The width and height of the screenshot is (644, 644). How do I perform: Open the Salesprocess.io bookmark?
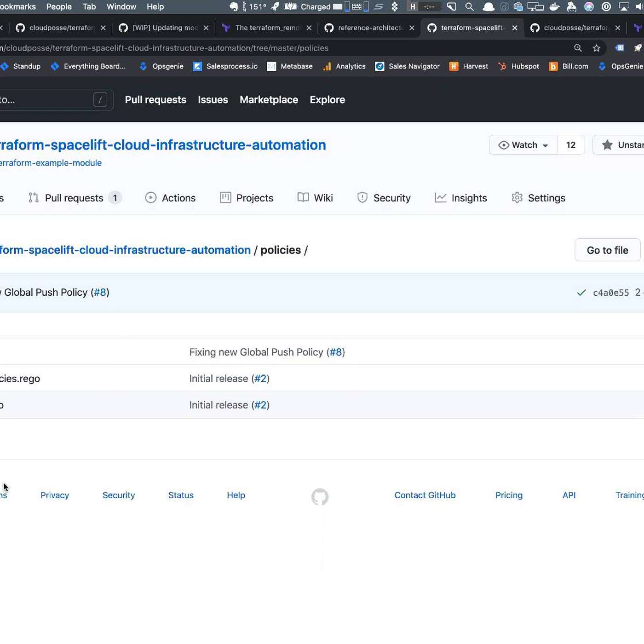[225, 66]
